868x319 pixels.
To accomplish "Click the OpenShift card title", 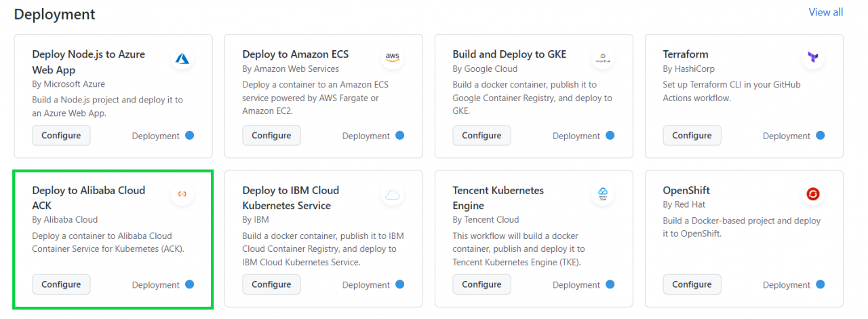I will coord(686,190).
